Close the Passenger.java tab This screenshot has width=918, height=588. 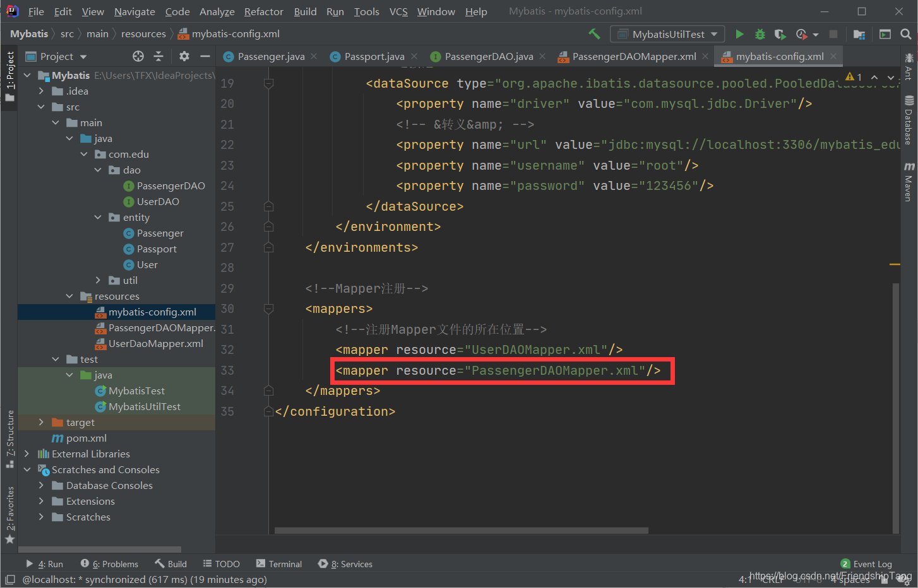click(314, 56)
